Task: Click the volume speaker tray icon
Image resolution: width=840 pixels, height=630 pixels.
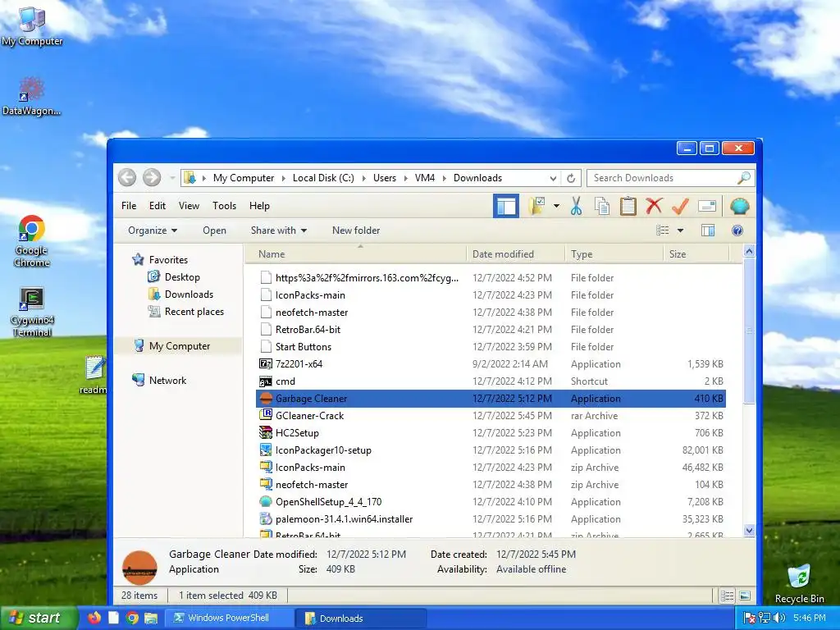Action: coord(780,618)
